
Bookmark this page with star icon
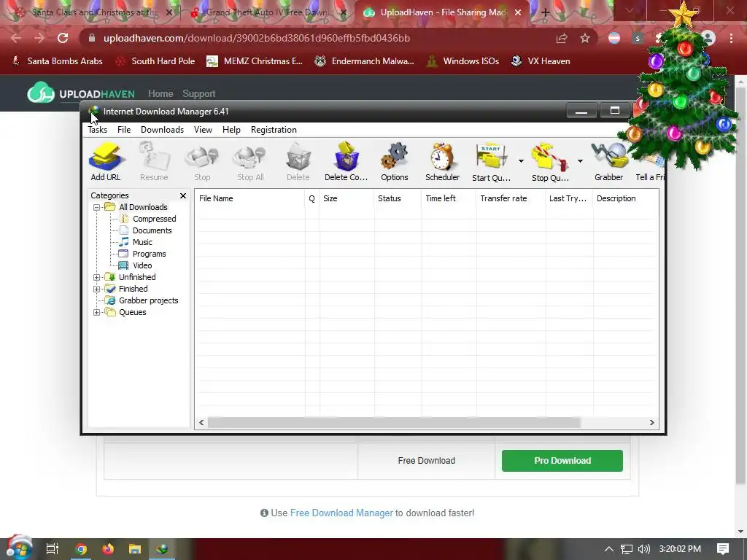click(585, 38)
